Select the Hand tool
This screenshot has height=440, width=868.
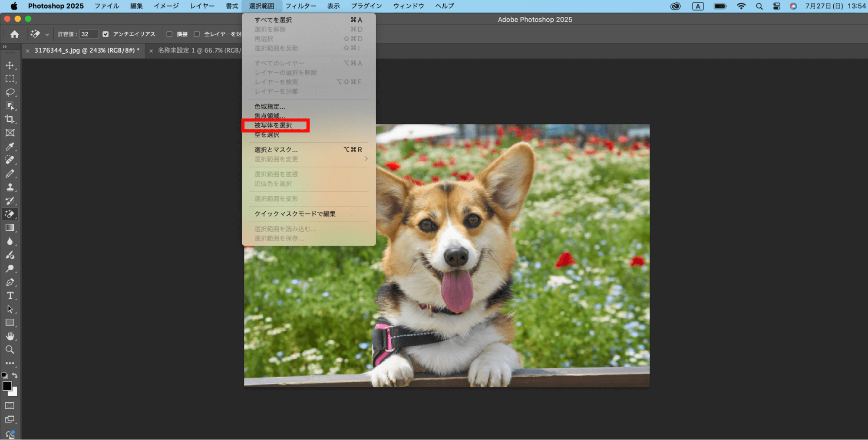point(10,336)
